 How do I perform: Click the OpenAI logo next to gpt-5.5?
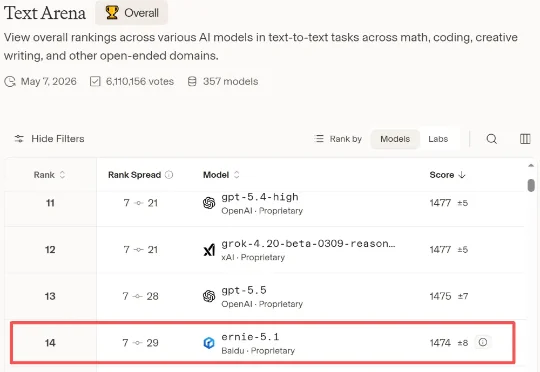coord(209,296)
